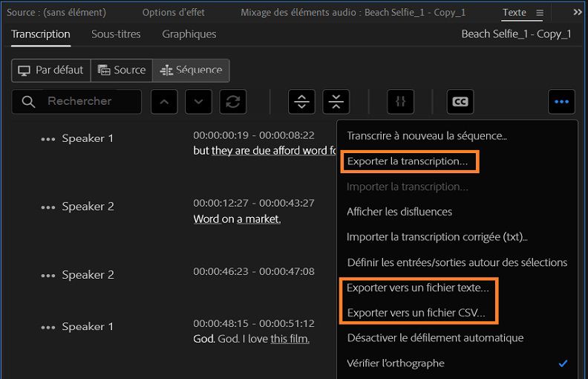Image resolution: width=588 pixels, height=379 pixels.
Task: Click the curly braces pauses icon
Action: [x=400, y=102]
